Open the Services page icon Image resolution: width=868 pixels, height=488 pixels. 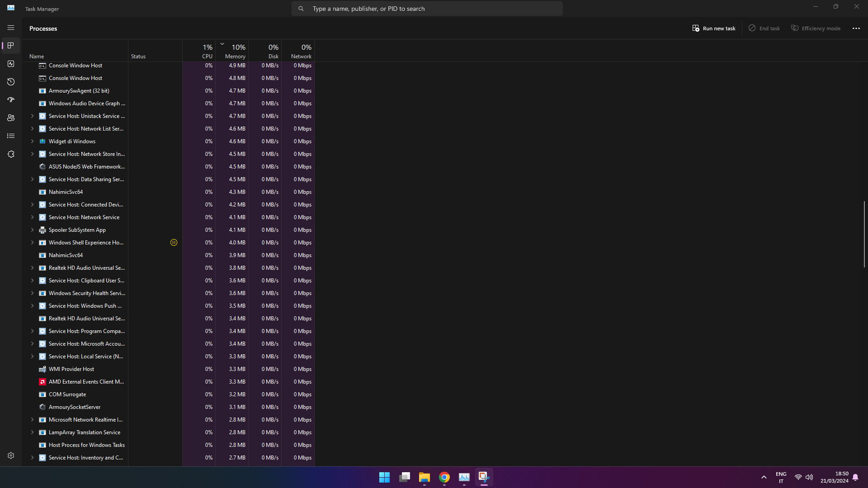point(11,154)
